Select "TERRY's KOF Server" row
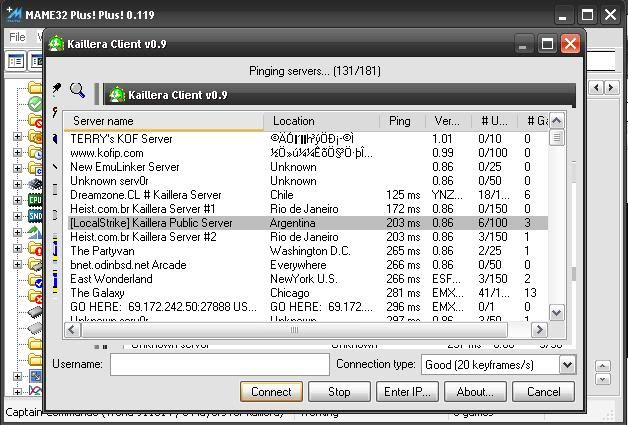This screenshot has height=425, width=628. pyautogui.click(x=307, y=139)
